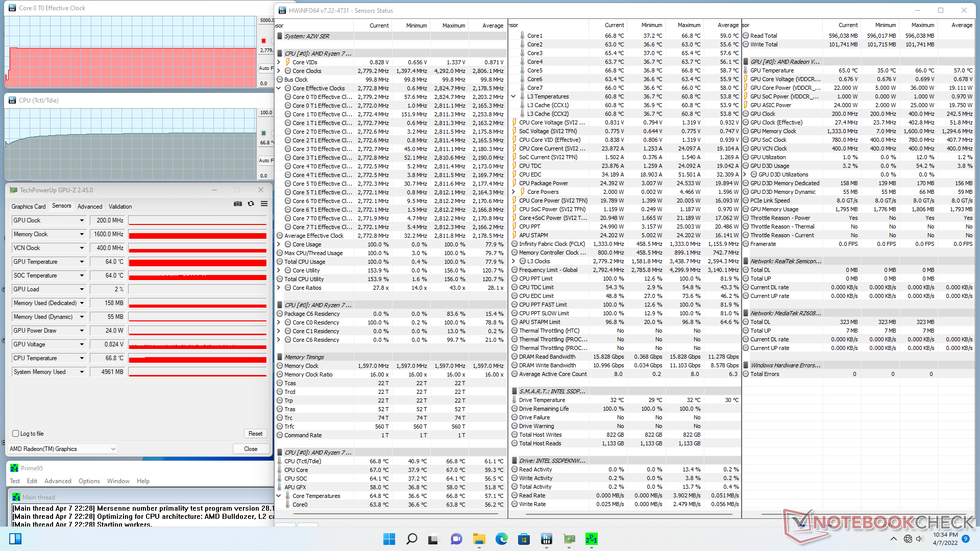Image resolution: width=980 pixels, height=551 pixels.
Task: Expand GPU D3D Utilizations row
Action: (745, 174)
